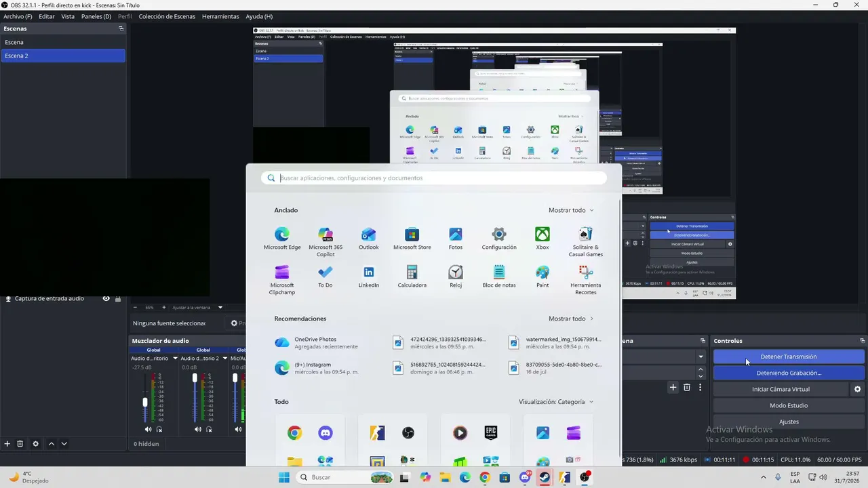This screenshot has width=868, height=488.
Task: Remove scene transition with trash icon
Action: coord(687,388)
